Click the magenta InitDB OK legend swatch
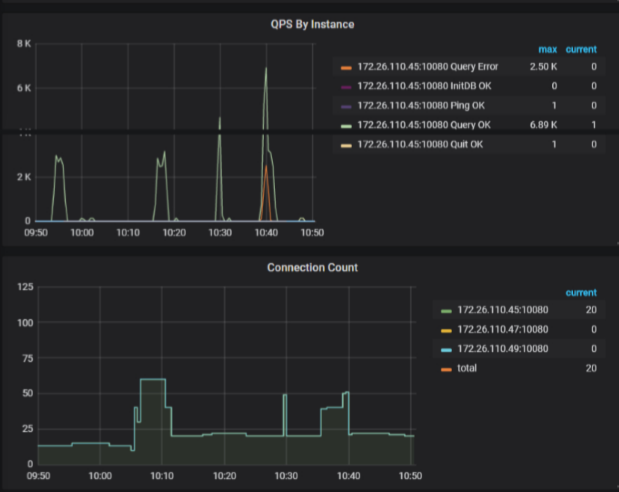Screen dimensions: 619x492 (x=346, y=87)
